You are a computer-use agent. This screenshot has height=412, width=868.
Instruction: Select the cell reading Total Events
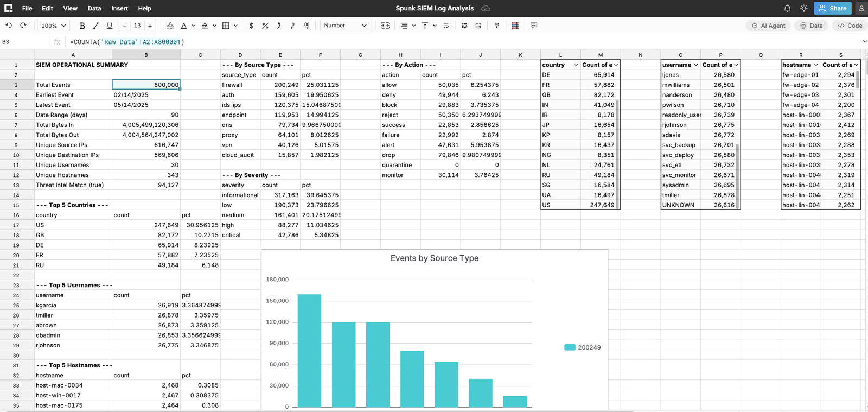[73, 85]
